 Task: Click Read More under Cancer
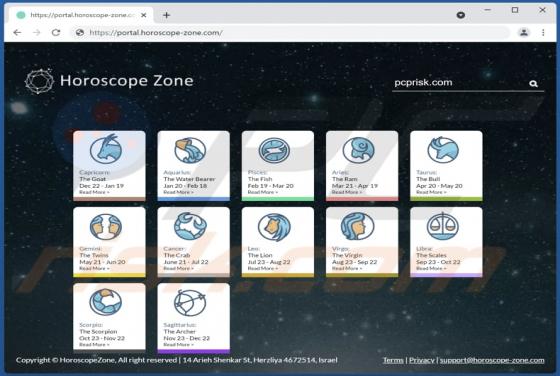coord(179,269)
